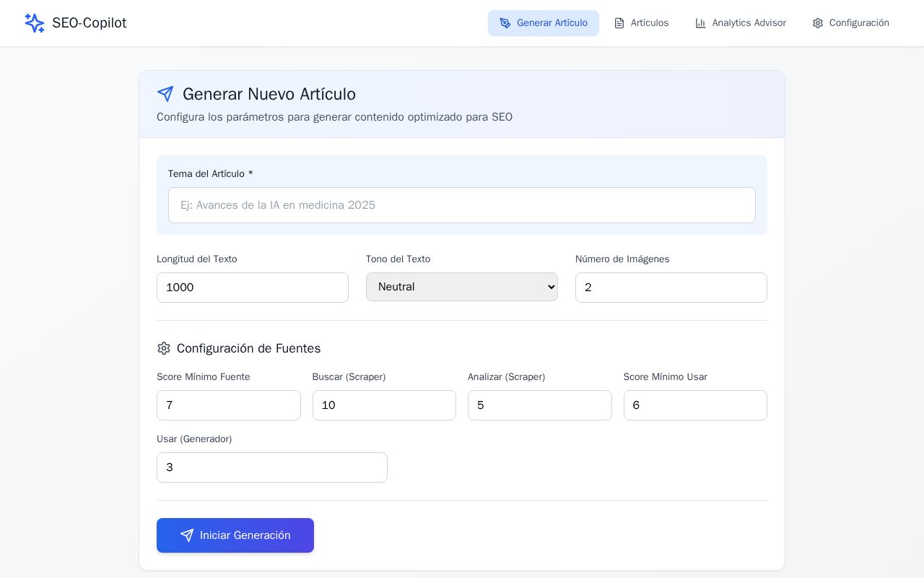The height and width of the screenshot is (578, 924).
Task: Focus the Tema del Artículo input field
Action: 462,205
